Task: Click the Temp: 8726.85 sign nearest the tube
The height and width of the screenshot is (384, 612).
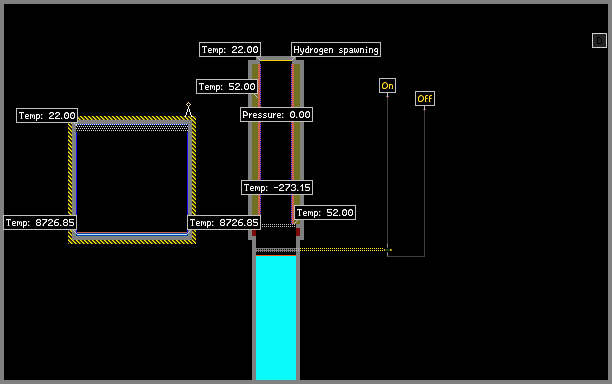Action: 224,223
